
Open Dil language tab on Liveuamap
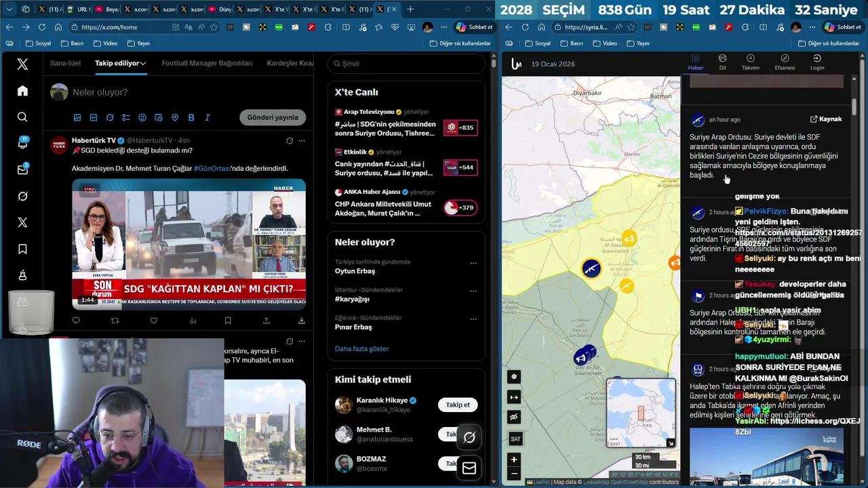[722, 62]
